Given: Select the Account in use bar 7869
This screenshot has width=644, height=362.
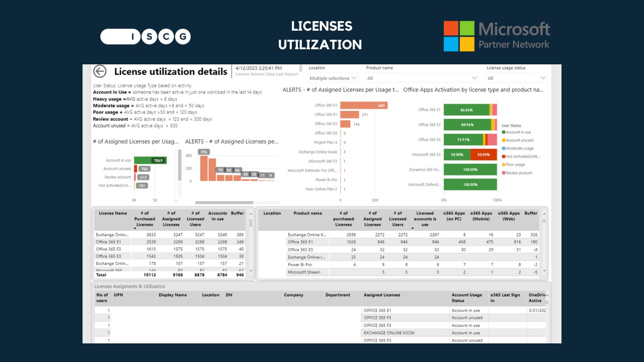Looking at the screenshot, I should pyautogui.click(x=150, y=160).
